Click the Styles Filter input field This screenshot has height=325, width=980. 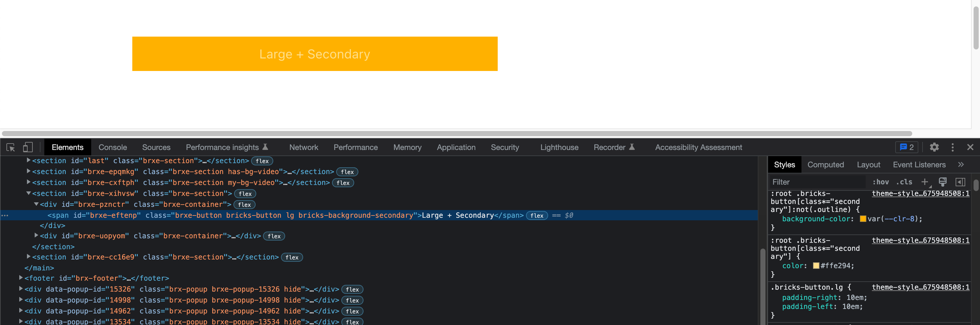coord(818,182)
